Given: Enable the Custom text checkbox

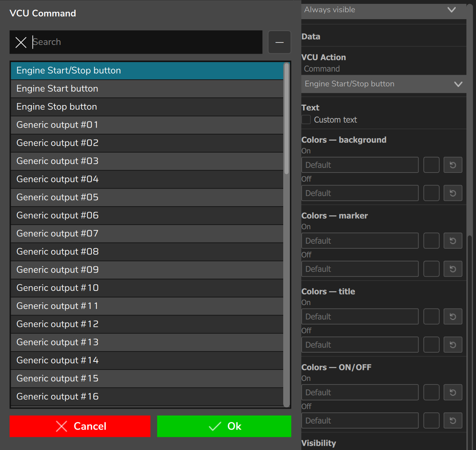Looking at the screenshot, I should (306, 120).
